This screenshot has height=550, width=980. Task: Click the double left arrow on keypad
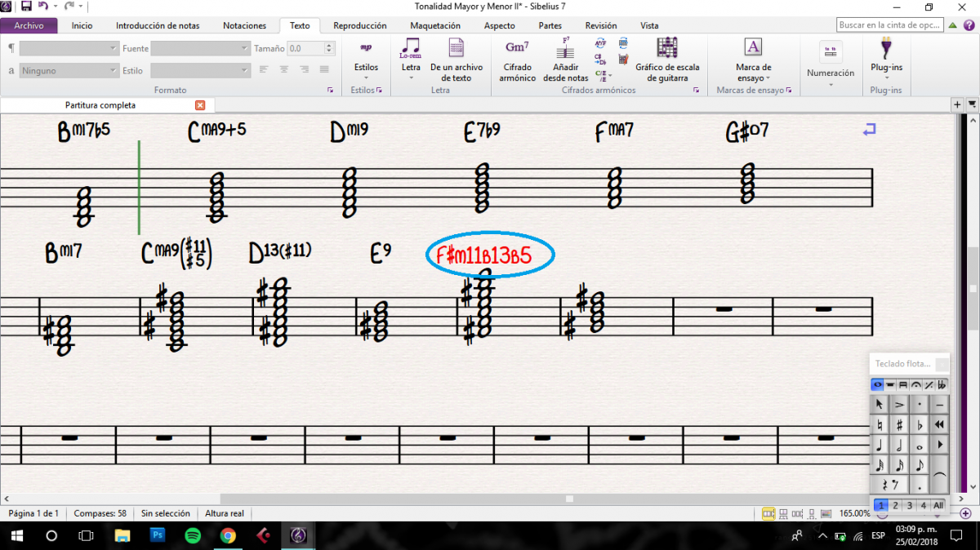(940, 424)
